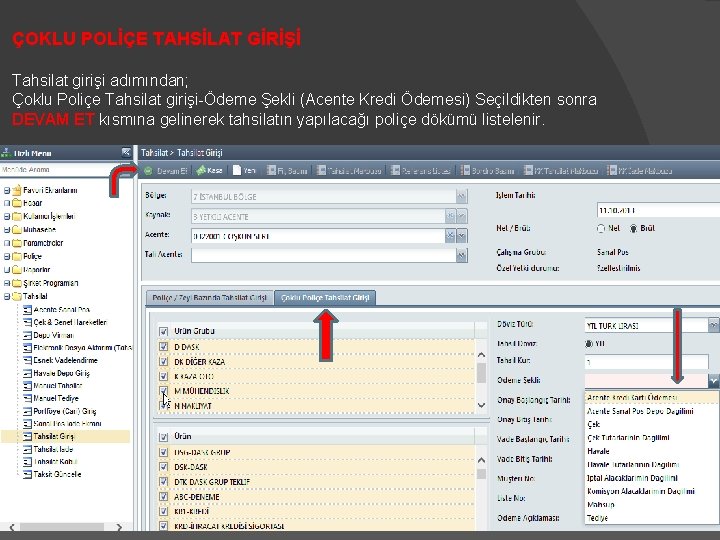
Task: Uncheck the DSK-DASK product checkbox
Action: tap(163, 467)
